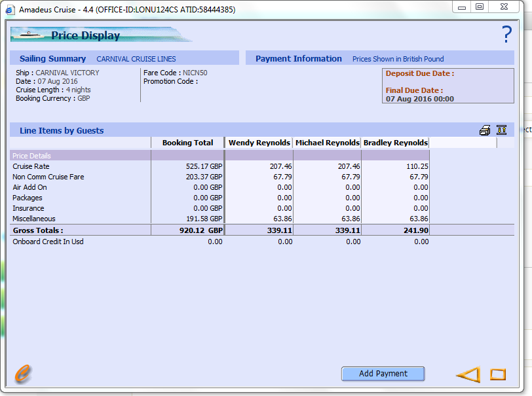Click Wendy Reynolds' 207.46 cruise rate
The image size is (532, 396).
281,166
